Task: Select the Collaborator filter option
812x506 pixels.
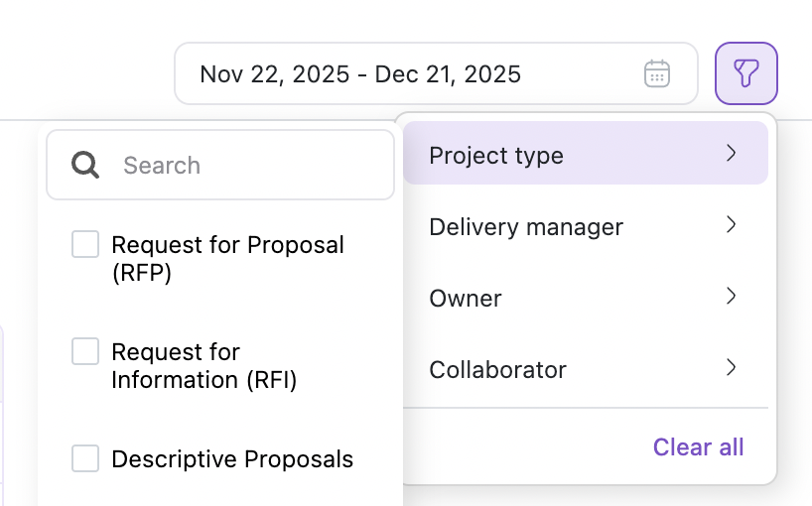Action: click(497, 369)
